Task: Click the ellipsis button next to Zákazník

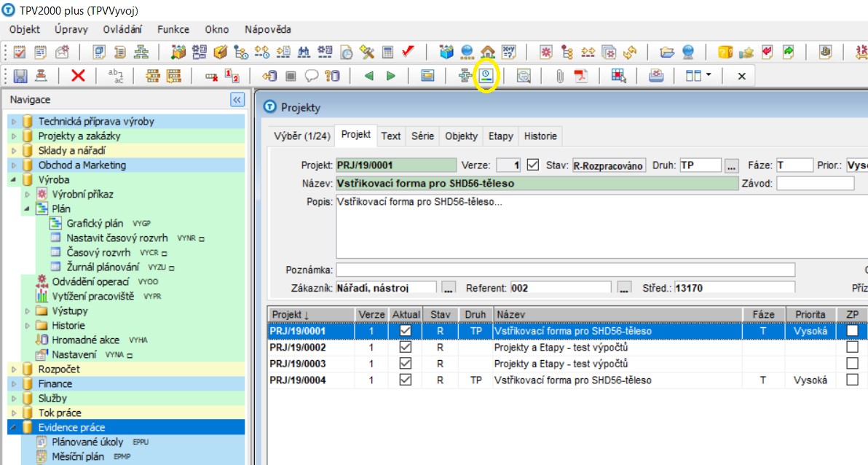Action: pos(449,288)
